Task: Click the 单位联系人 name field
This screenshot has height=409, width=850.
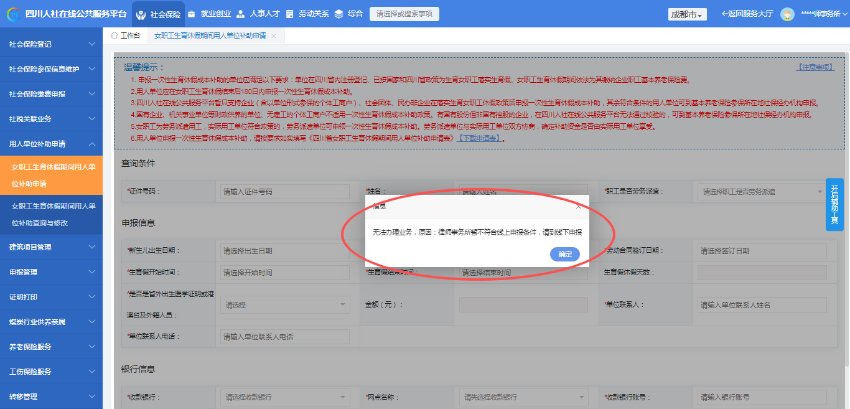Action: click(x=761, y=305)
